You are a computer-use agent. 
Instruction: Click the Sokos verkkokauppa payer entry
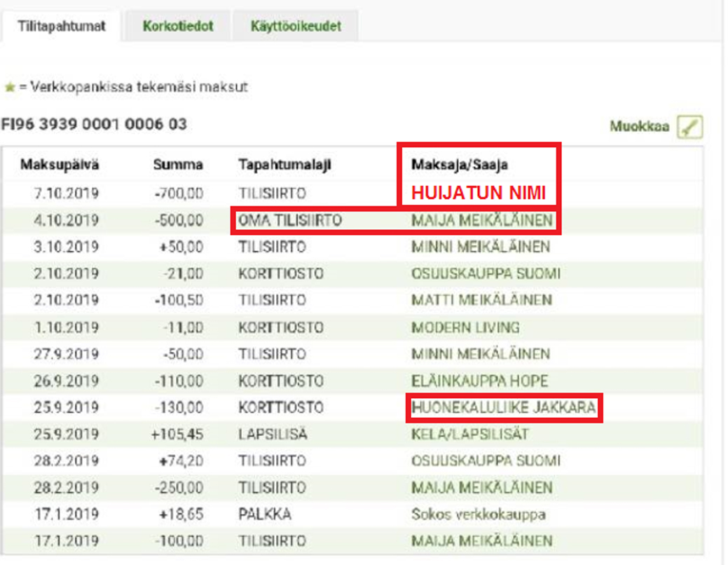(479, 515)
